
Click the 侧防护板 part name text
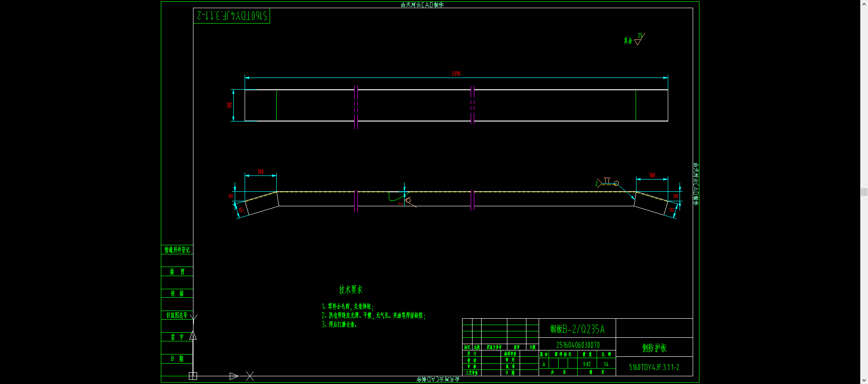(x=654, y=348)
